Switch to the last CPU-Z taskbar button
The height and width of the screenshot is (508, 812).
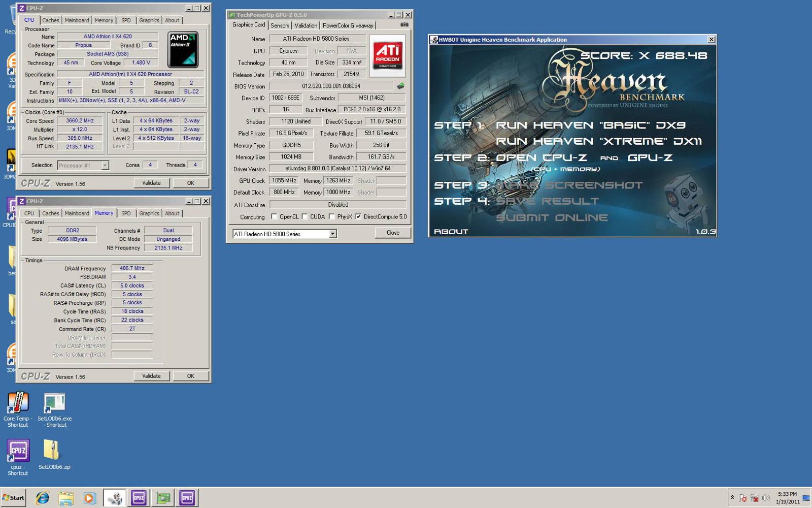187,498
